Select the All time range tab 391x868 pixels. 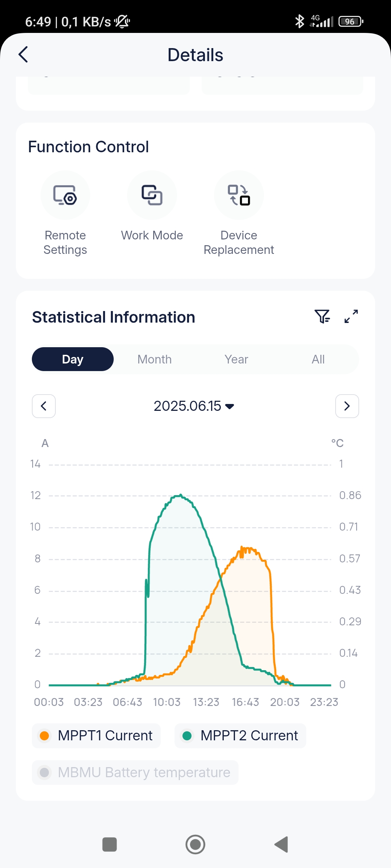(318, 359)
